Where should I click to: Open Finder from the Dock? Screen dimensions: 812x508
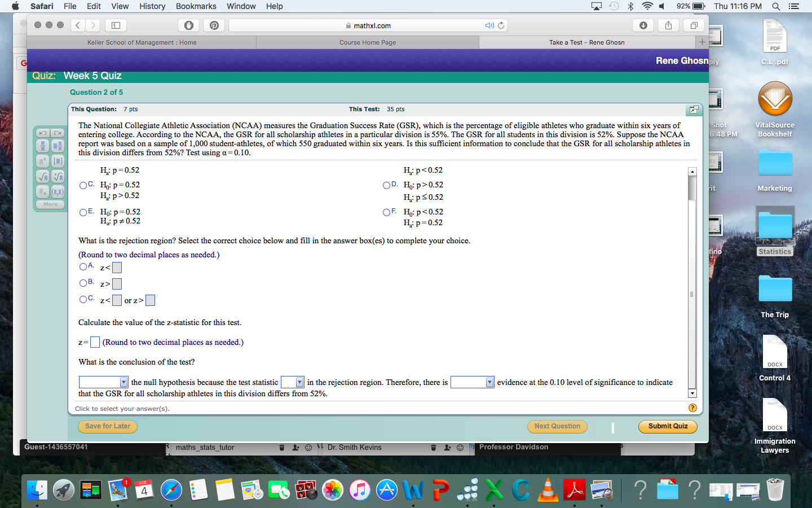37,489
